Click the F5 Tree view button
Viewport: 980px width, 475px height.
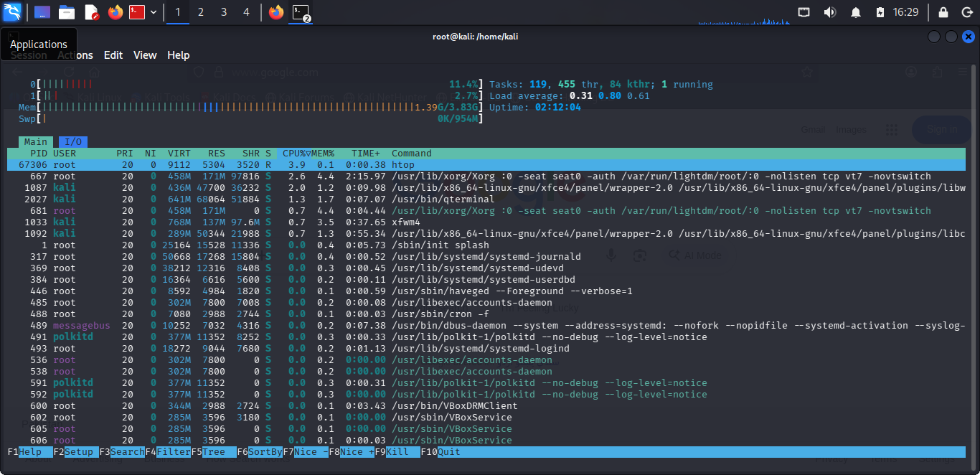tap(214, 451)
